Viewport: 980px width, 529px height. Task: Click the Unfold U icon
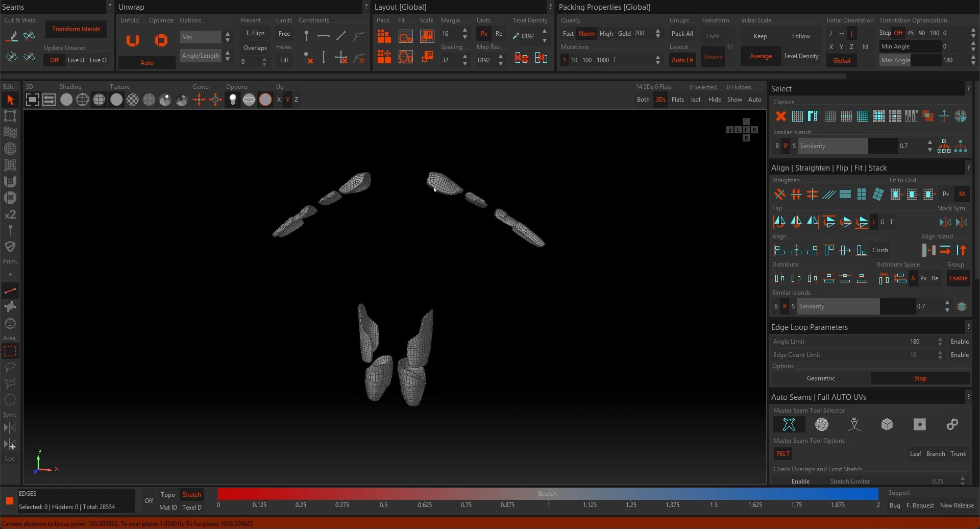pos(133,40)
